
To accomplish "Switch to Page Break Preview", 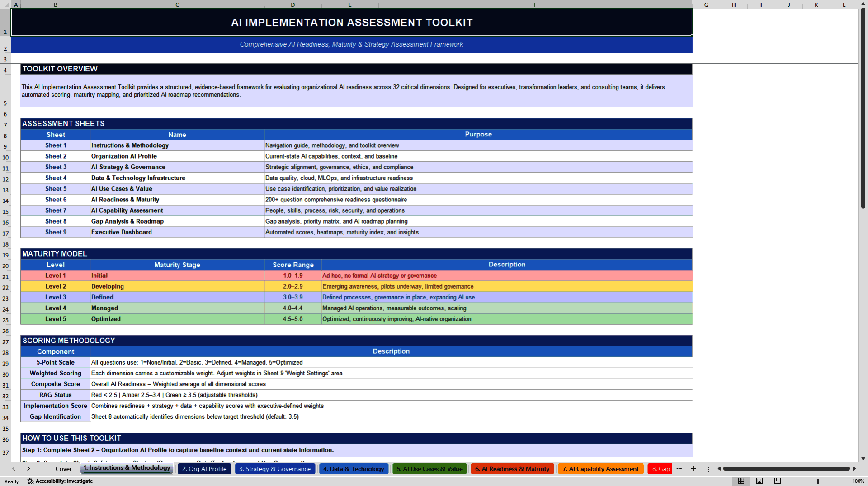I will point(778,481).
